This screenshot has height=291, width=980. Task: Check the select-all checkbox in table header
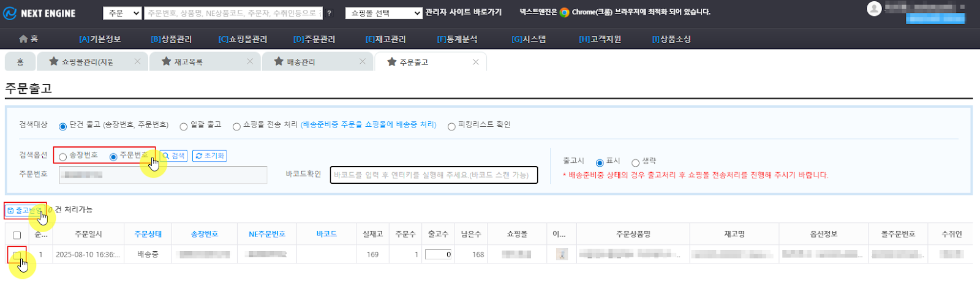pos(17,235)
